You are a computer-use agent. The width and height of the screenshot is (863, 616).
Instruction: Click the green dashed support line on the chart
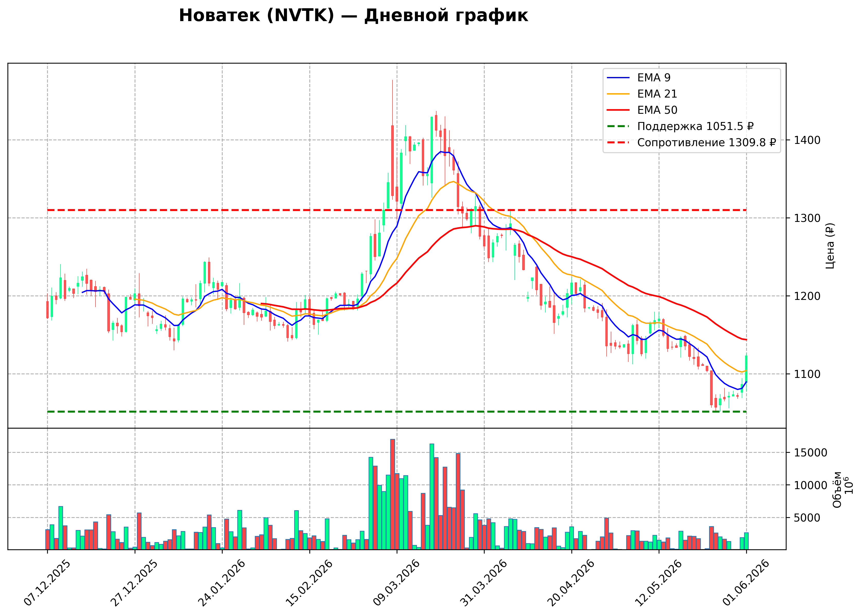tap(397, 412)
